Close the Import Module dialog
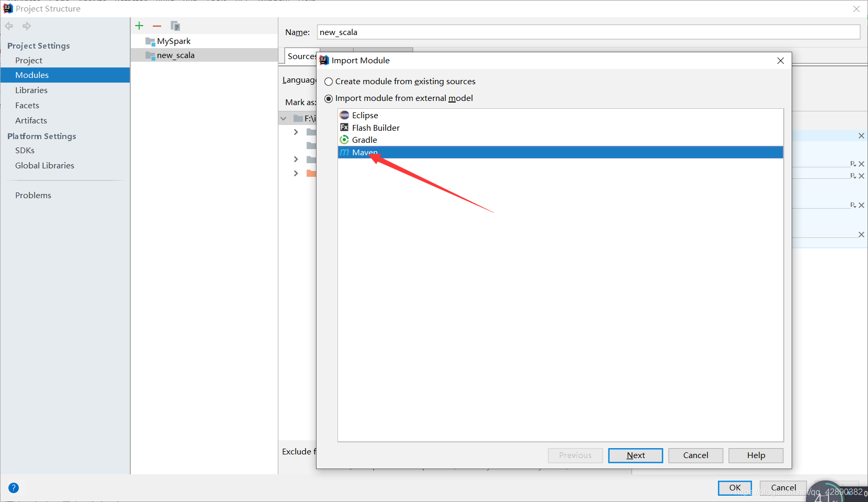Screen dimensions: 868x502 (x=781, y=61)
